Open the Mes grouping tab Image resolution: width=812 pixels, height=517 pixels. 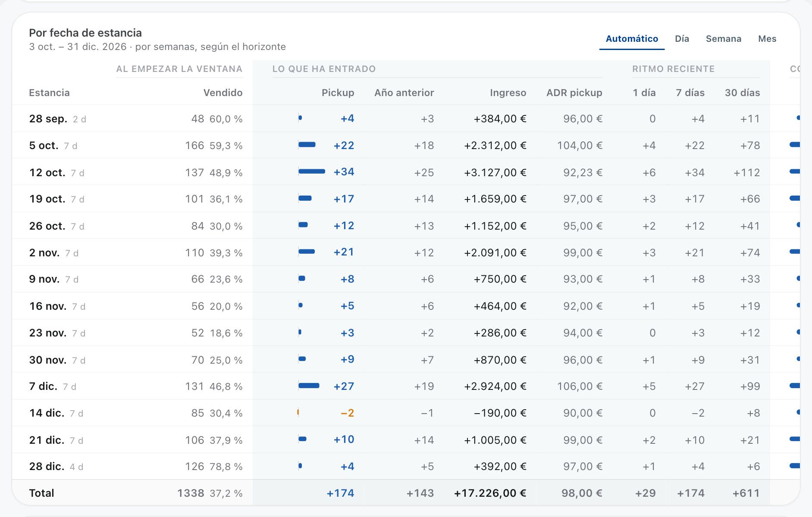[x=767, y=39]
